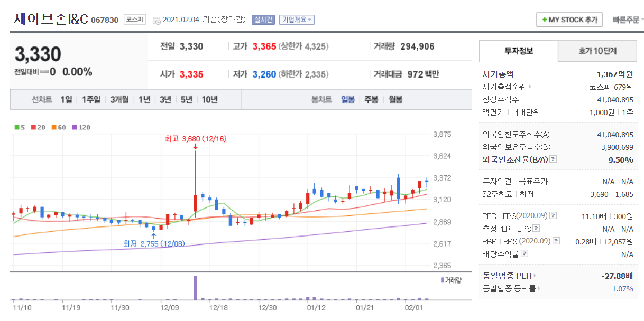The image size is (644, 321).
Task: Expand the 빠른주문 dropdown
Action: [x=628, y=20]
